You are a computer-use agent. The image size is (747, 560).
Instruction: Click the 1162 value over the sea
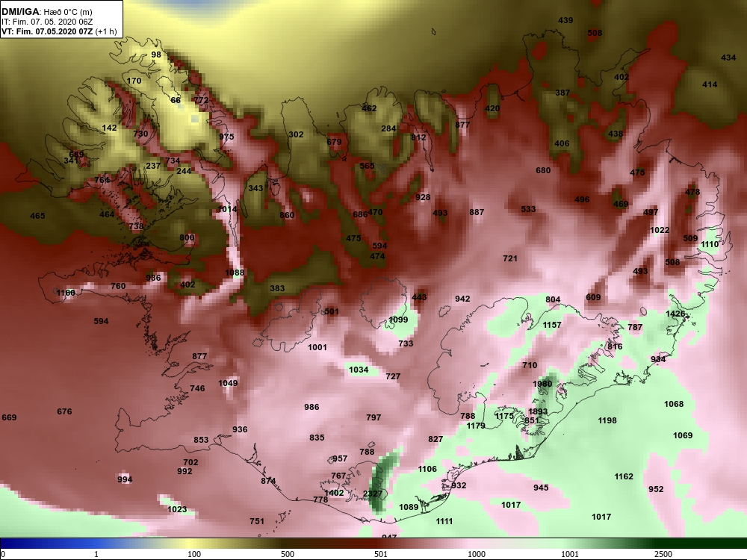(624, 476)
